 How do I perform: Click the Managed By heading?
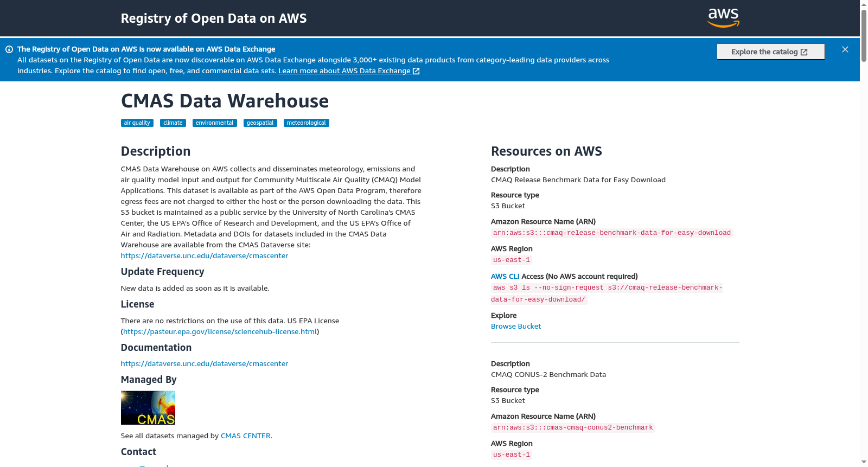(149, 380)
